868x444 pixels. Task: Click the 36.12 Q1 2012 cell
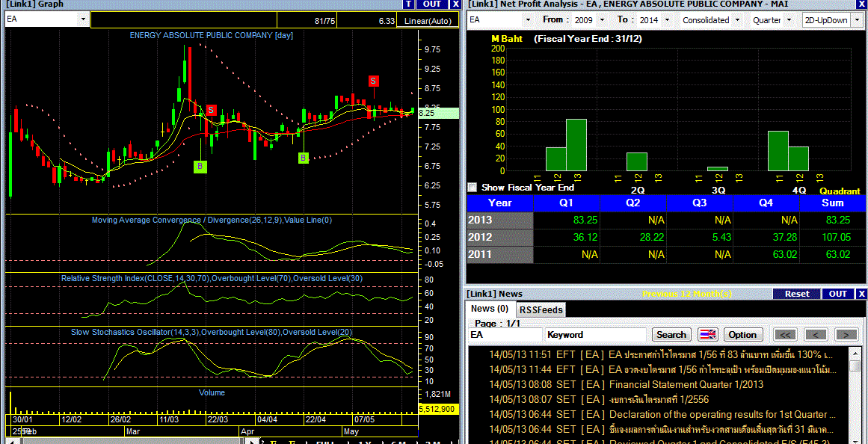(566, 238)
